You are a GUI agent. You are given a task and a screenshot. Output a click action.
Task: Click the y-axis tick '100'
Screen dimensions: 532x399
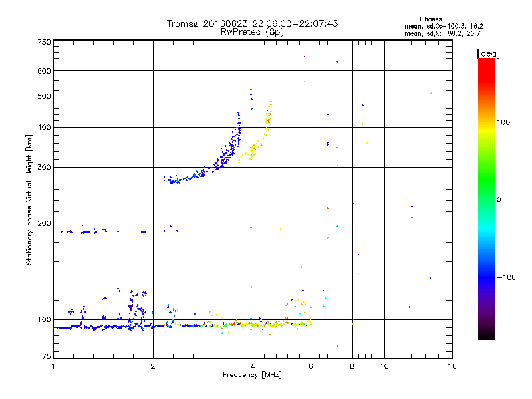click(45, 320)
